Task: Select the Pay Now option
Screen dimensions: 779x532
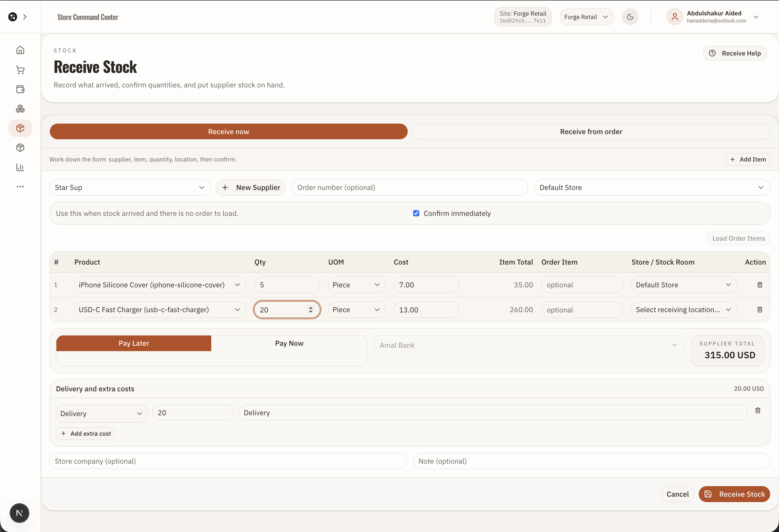Action: (x=289, y=343)
